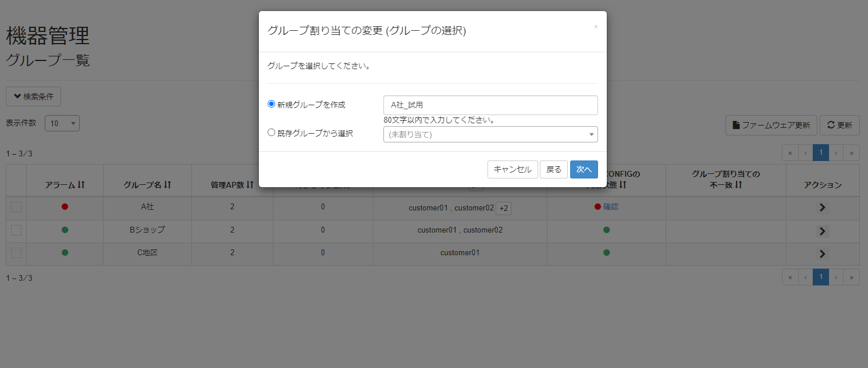868x368 pixels.
Task: Jump to the first page using the « icon
Action: tap(790, 152)
